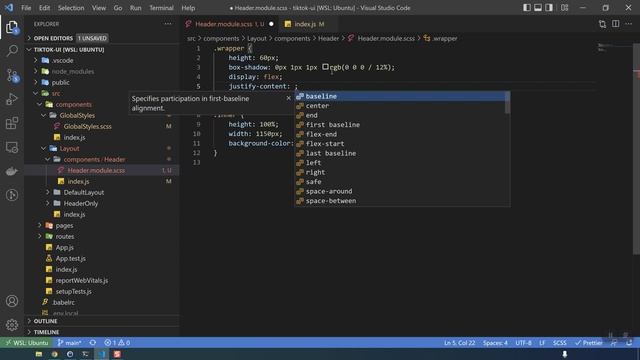Toggle the secondary side bar layout icon

click(x=549, y=8)
